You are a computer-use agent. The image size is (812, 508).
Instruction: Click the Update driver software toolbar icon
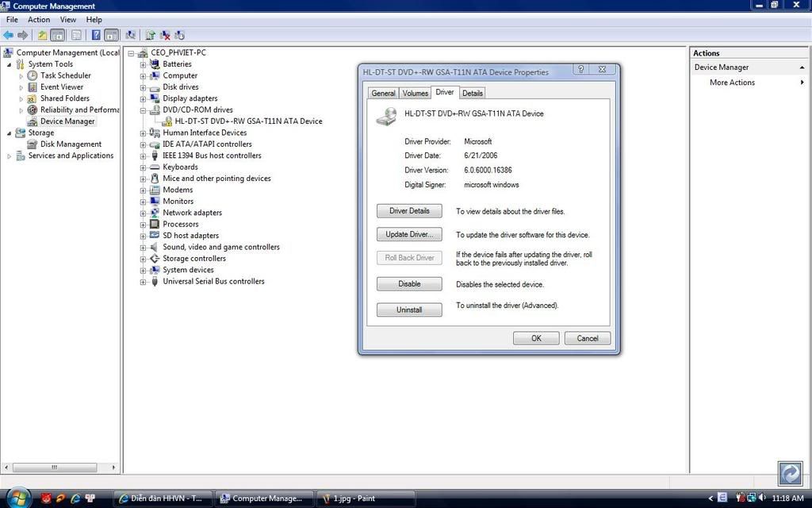(150, 35)
